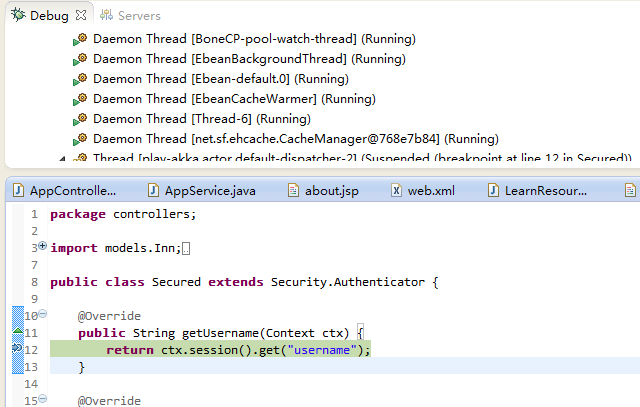Click the AppService.java file icon
Screen dimensions: 640x407
(x=154, y=190)
